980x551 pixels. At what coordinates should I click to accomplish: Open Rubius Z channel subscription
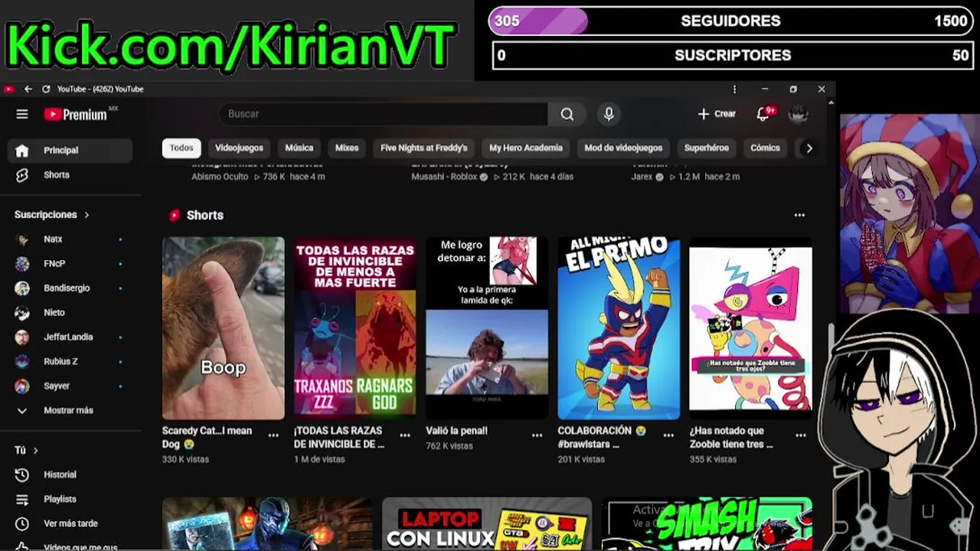tap(70, 361)
